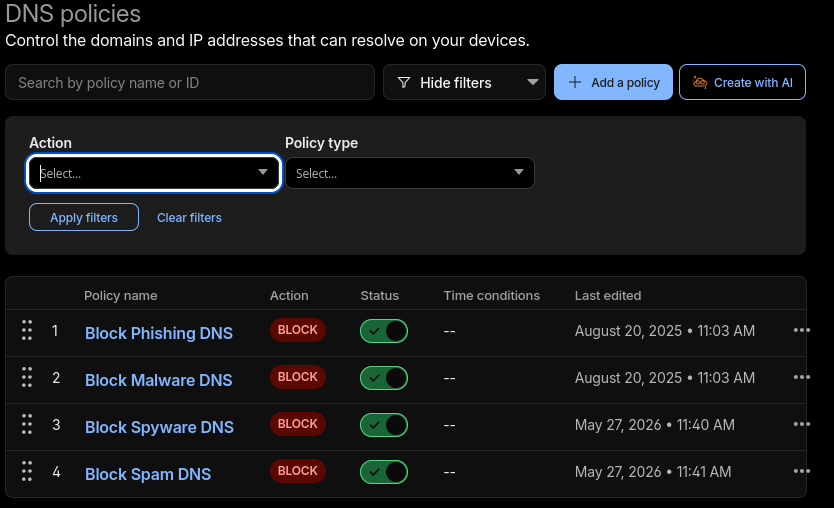Click the Clear filters link

[189, 218]
